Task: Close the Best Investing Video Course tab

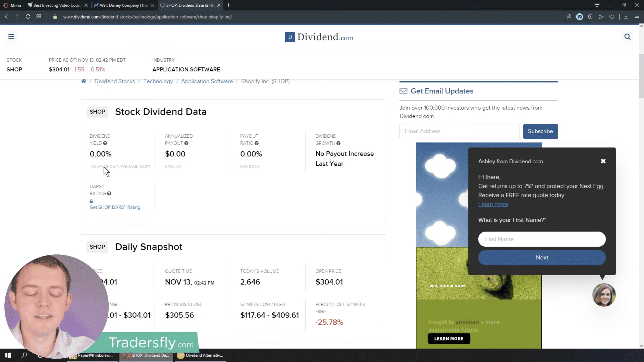Action: 86,5
